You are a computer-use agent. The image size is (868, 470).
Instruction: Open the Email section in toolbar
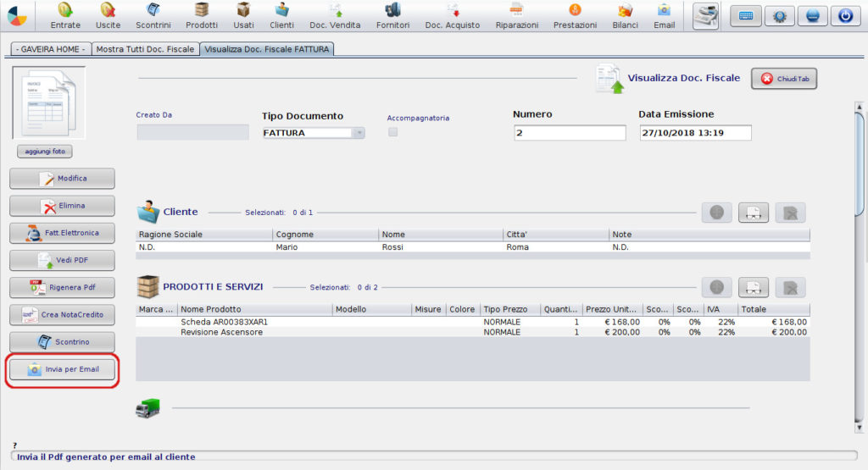[x=665, y=15]
